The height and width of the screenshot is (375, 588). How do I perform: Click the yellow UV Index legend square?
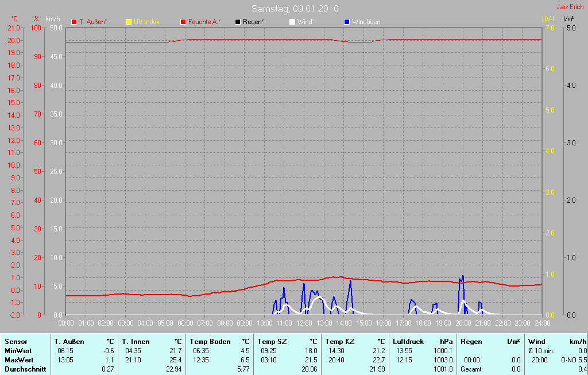(x=128, y=22)
